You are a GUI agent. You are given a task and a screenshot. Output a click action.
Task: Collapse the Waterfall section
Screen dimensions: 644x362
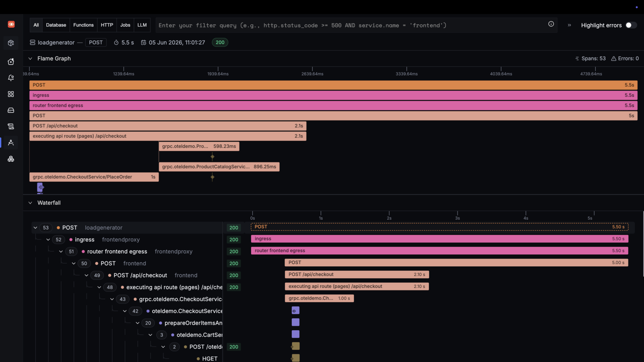30,203
